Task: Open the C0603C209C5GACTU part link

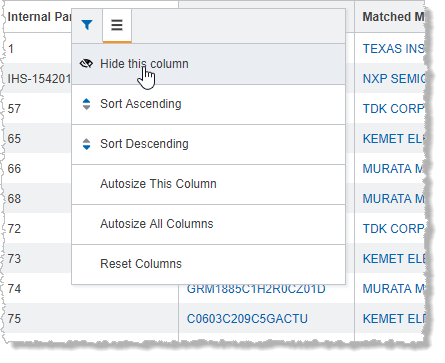Action: pos(247,319)
